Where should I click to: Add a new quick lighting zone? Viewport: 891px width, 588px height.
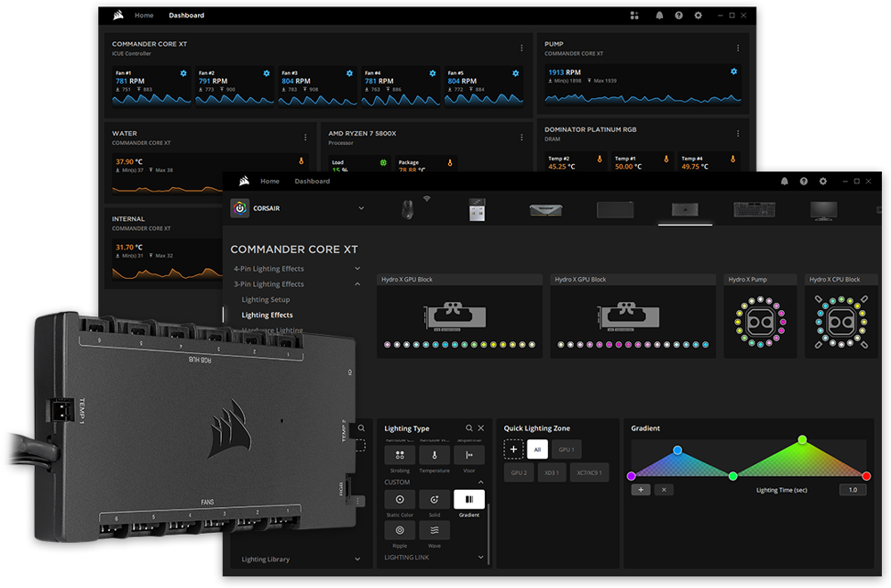click(513, 449)
